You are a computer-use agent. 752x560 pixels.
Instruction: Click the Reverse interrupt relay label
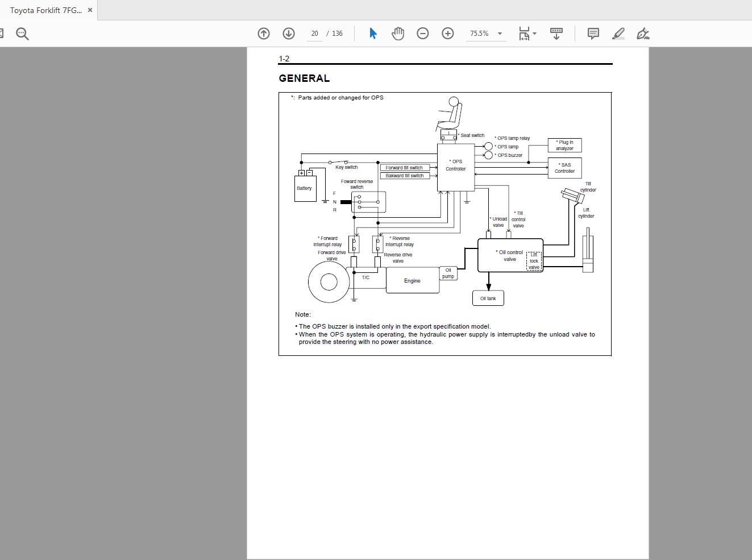pos(400,242)
